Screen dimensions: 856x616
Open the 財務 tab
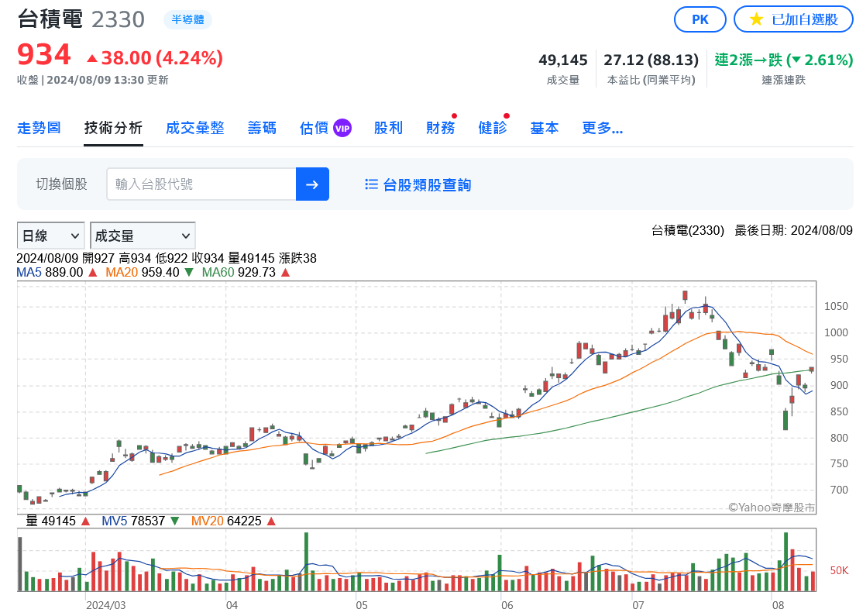click(441, 129)
